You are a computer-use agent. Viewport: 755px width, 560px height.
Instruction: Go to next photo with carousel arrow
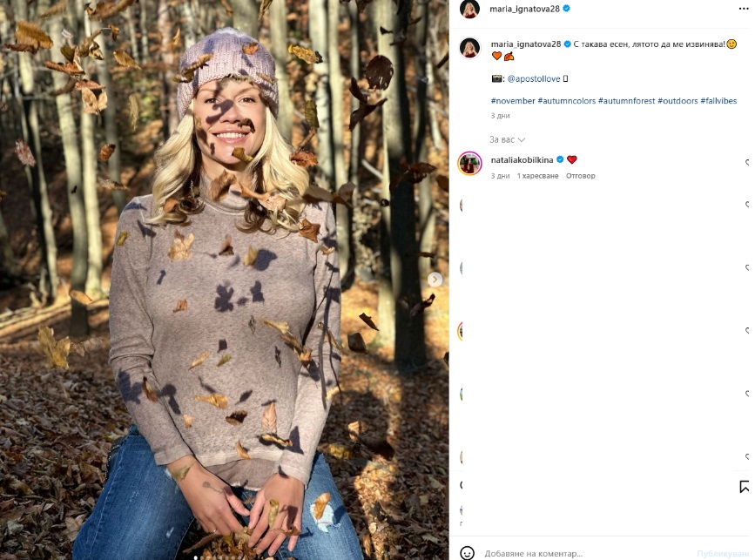point(435,280)
